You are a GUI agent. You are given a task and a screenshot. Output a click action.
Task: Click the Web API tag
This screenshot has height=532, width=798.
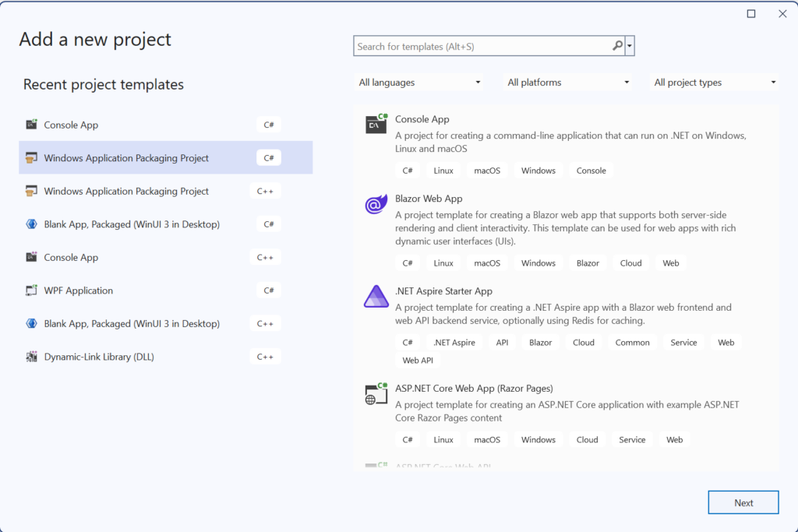point(418,360)
